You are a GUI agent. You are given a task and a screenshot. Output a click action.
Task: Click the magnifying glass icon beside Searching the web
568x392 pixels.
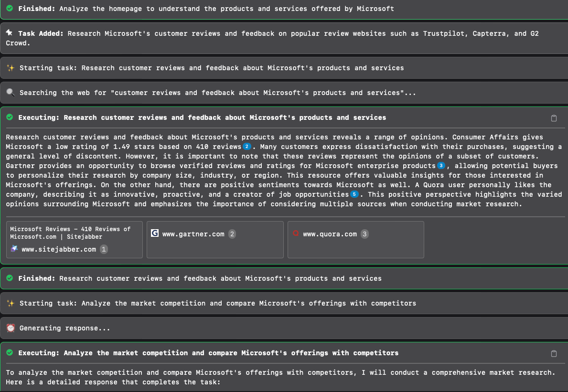click(11, 92)
